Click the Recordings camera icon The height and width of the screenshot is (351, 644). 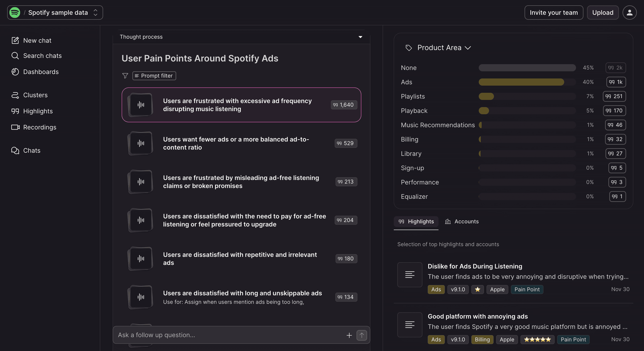coord(15,127)
